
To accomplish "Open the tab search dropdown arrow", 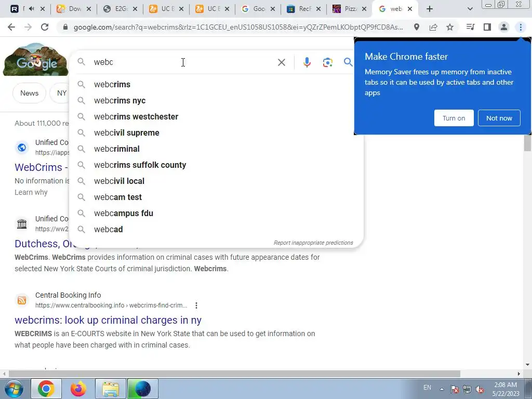I will pyautogui.click(x=470, y=9).
